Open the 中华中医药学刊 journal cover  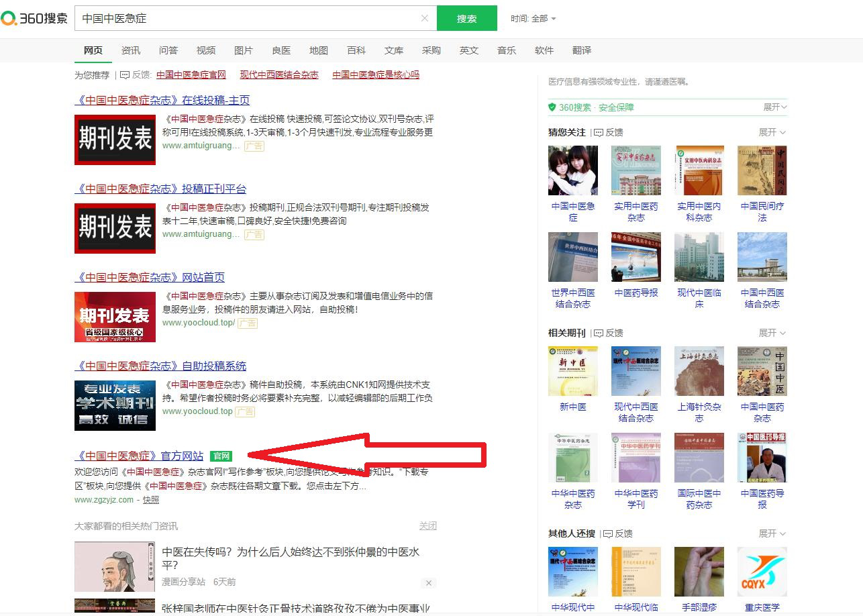636,458
